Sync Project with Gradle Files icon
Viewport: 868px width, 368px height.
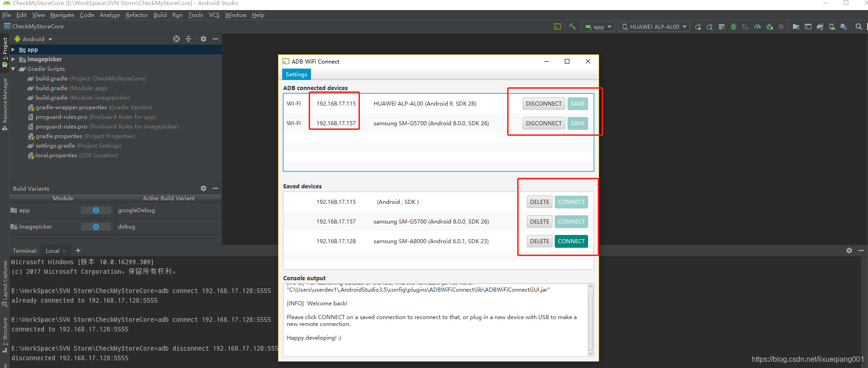[820, 27]
